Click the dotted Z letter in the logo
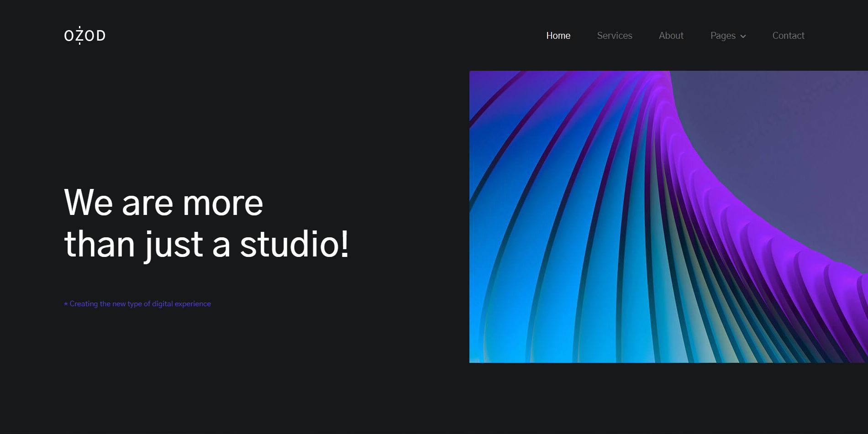Viewport: 868px width, 434px height. [79, 36]
